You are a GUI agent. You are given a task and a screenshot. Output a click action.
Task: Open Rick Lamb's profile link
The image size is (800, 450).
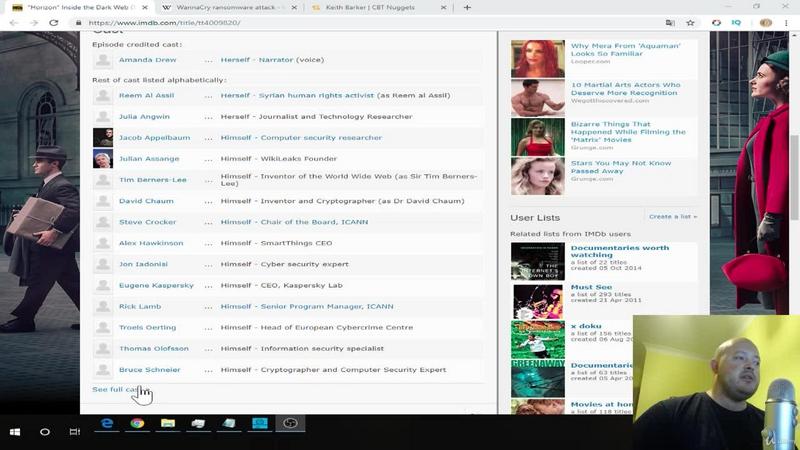click(x=140, y=307)
